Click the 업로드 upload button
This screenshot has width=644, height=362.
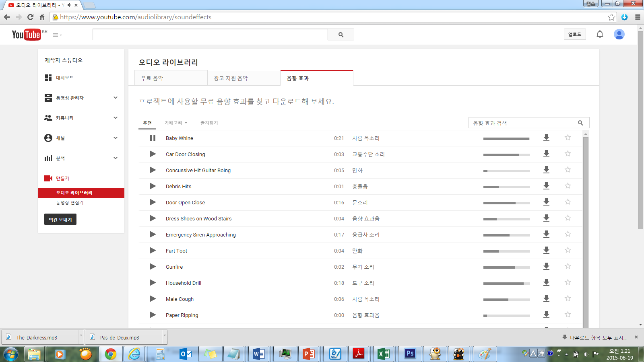click(575, 34)
